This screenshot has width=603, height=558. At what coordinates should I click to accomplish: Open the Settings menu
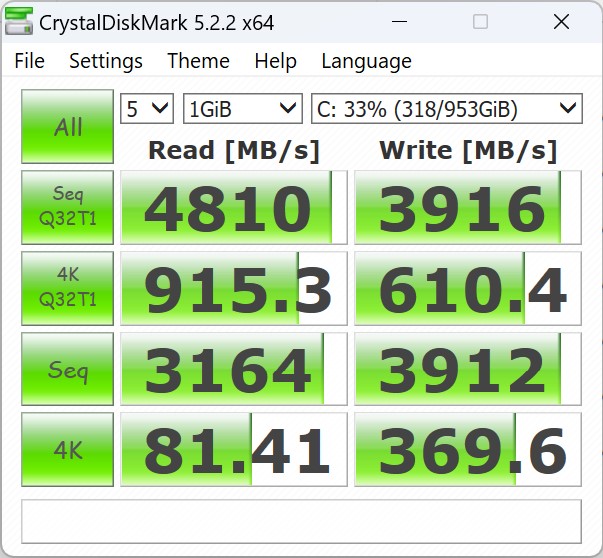pyautogui.click(x=106, y=61)
